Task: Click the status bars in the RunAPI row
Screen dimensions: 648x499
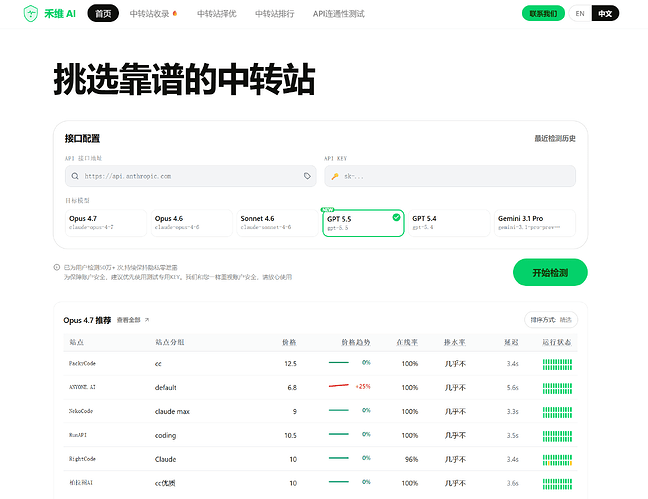Action: 557,436
